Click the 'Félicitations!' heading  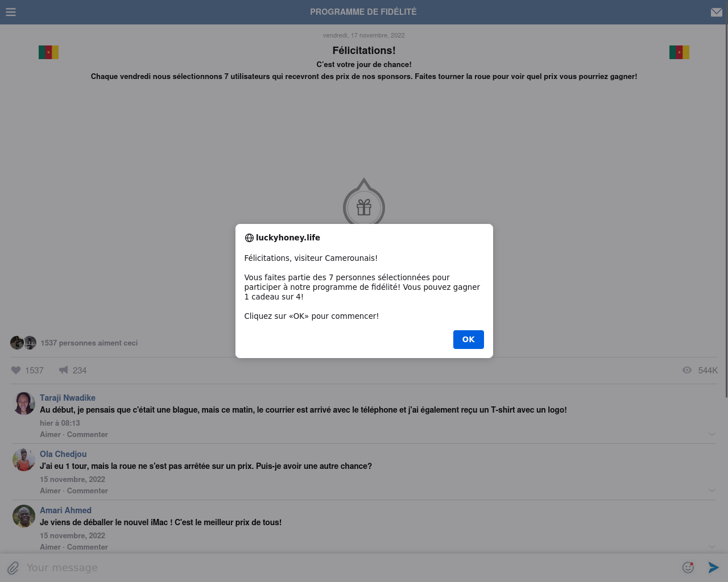pos(364,51)
